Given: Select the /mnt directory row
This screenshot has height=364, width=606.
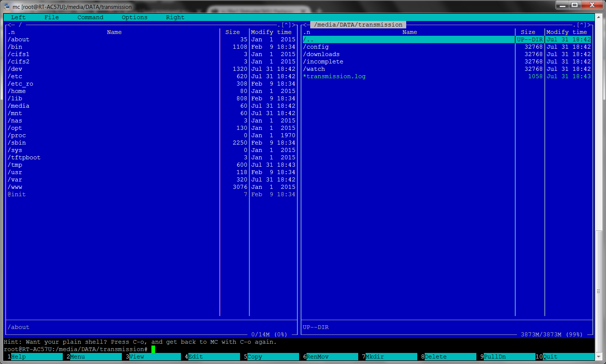Looking at the screenshot, I should (x=151, y=113).
